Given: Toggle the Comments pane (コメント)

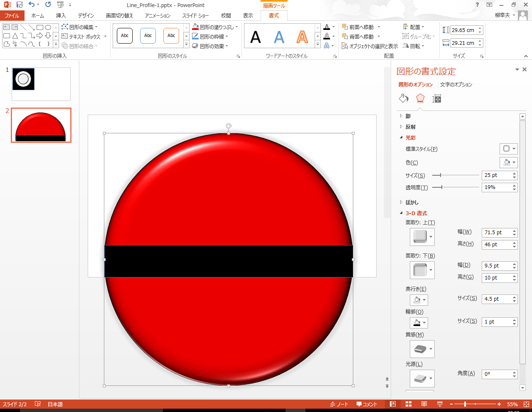Looking at the screenshot, I should [x=367, y=404].
